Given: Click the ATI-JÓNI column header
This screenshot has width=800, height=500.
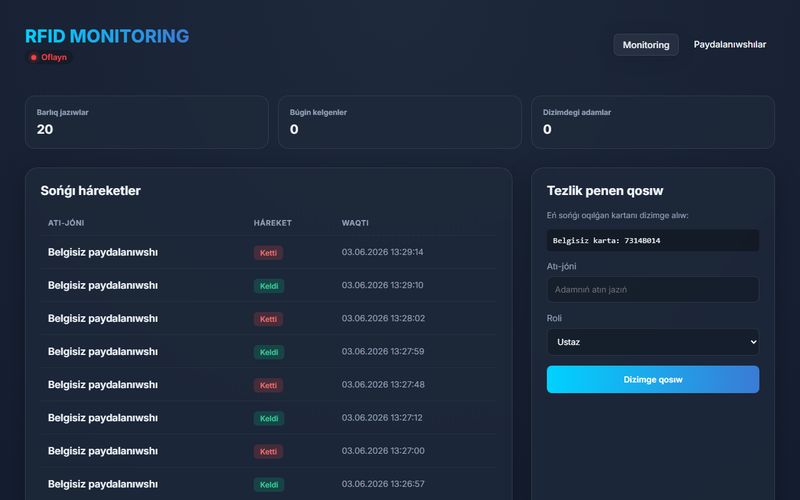Looking at the screenshot, I should 66,223.
